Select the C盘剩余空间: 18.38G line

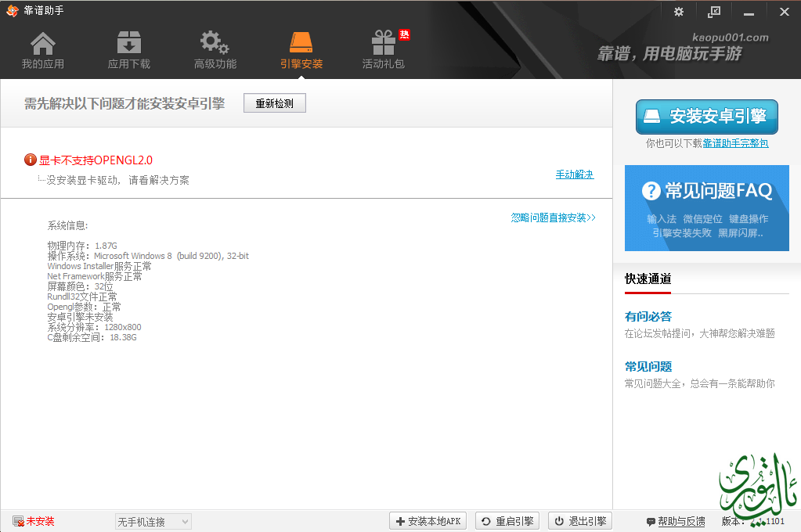tap(92, 337)
